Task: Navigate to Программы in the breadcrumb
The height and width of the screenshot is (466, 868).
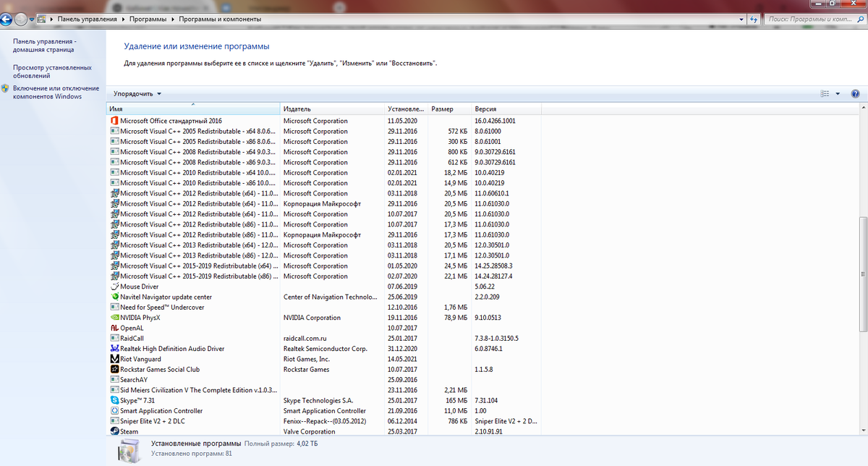Action: (147, 19)
